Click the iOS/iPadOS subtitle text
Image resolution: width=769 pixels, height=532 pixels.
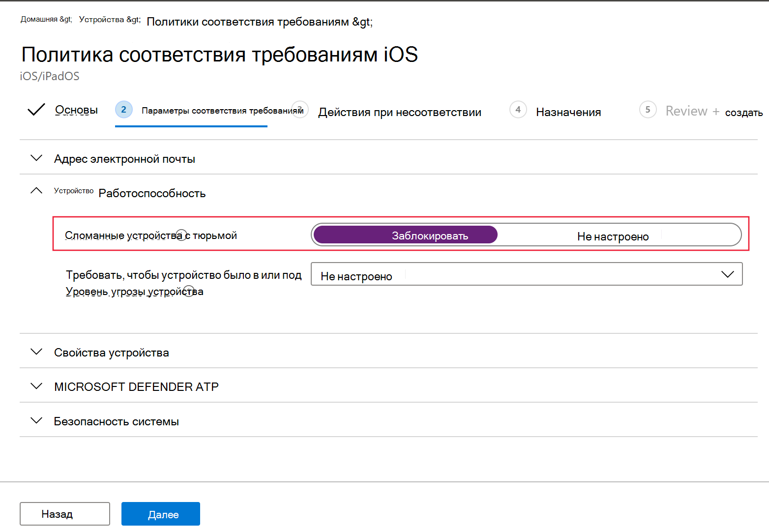[x=50, y=76]
